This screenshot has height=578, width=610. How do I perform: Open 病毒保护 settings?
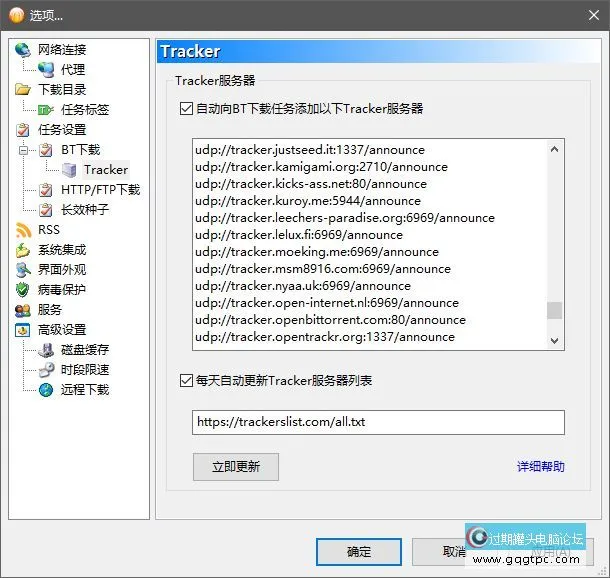coord(62,290)
